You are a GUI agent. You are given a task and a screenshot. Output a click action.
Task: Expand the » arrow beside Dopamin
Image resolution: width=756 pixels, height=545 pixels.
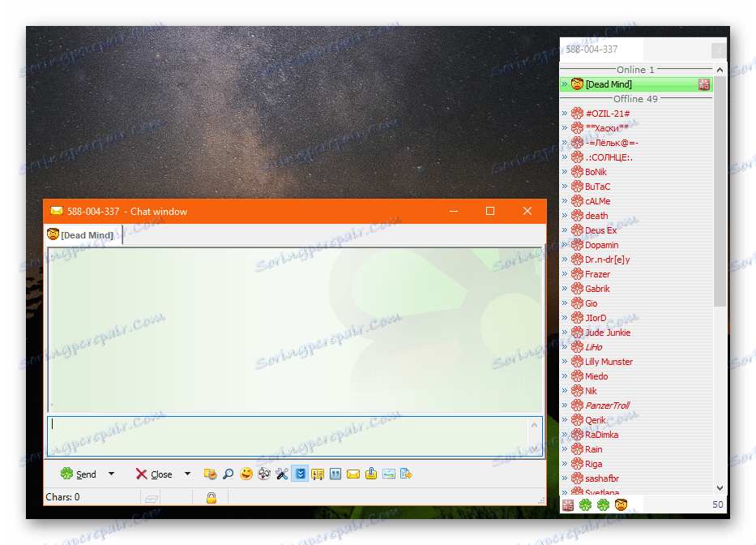[565, 245]
